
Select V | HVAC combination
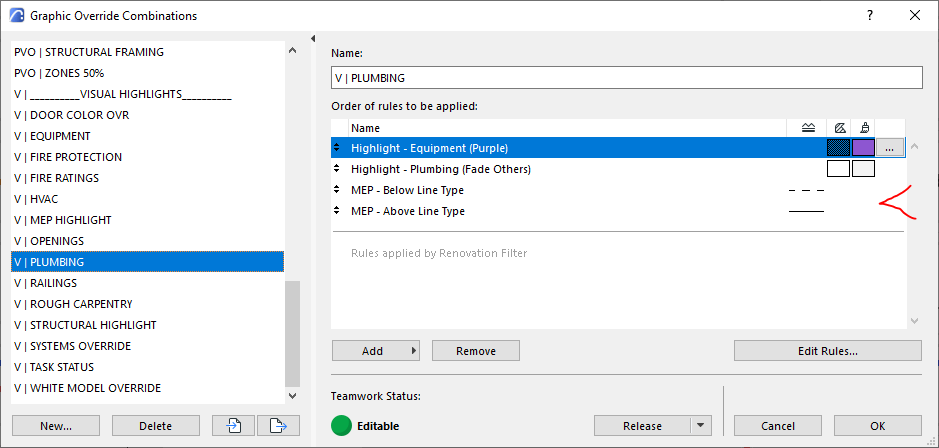147,199
